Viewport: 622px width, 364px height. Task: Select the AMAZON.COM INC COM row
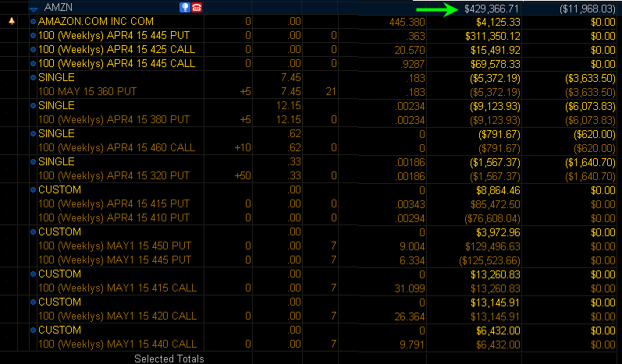(x=95, y=21)
